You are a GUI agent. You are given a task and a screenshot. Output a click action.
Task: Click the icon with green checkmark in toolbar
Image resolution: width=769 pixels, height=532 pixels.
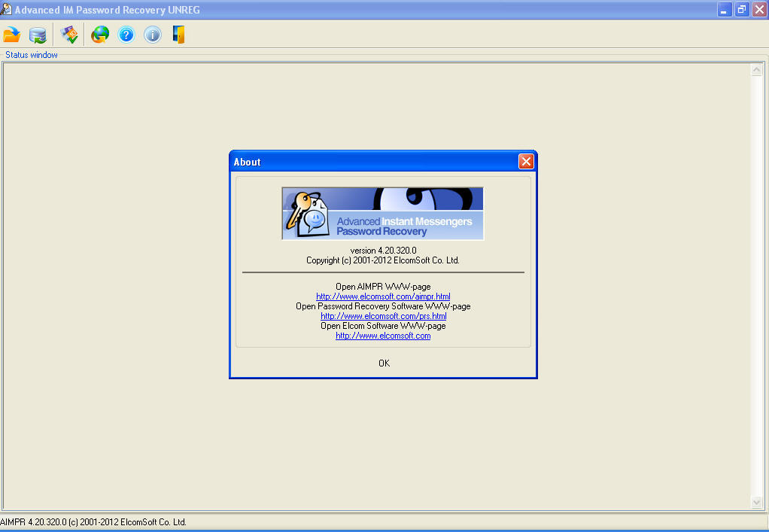[69, 35]
